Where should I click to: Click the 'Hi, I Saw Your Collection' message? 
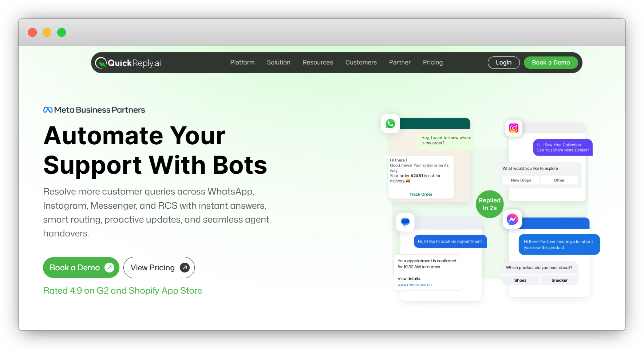click(563, 147)
